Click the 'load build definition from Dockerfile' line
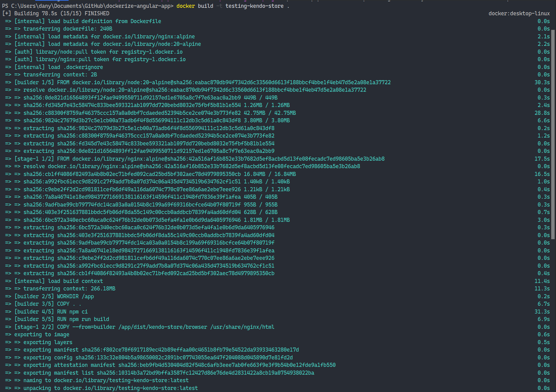The width and height of the screenshot is (556, 392). point(87,21)
